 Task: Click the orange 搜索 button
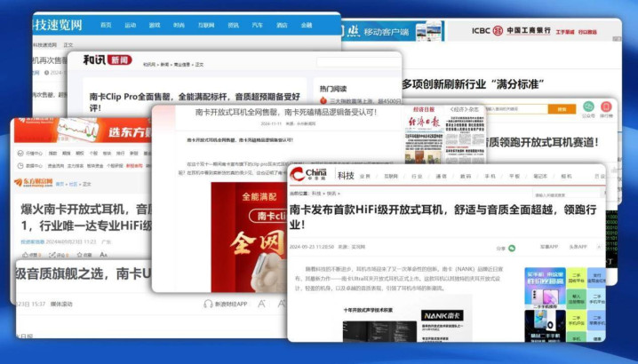pos(562,109)
